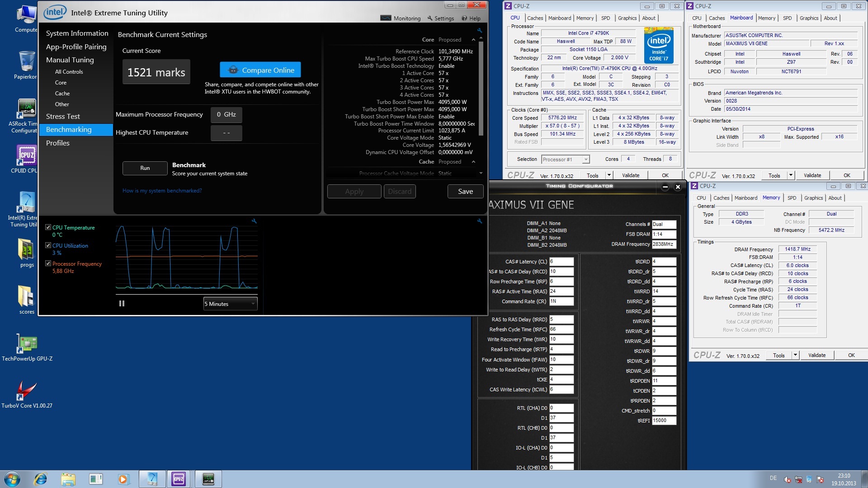Switch to Graphics tab in CPU-Z Memory window
Viewport: 868px width, 488px height.
(x=813, y=198)
